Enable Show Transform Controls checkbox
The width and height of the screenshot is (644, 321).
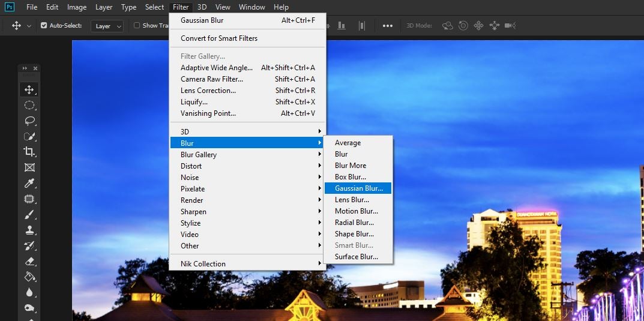[x=137, y=26]
